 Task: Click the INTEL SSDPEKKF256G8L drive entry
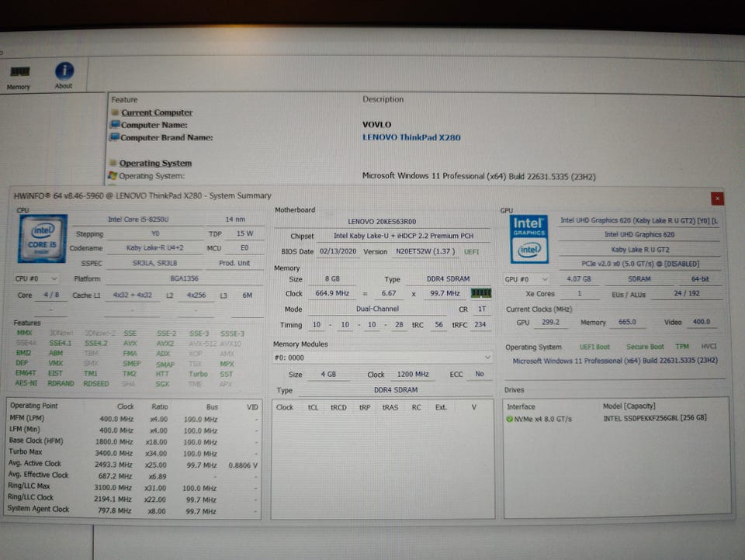(655, 418)
